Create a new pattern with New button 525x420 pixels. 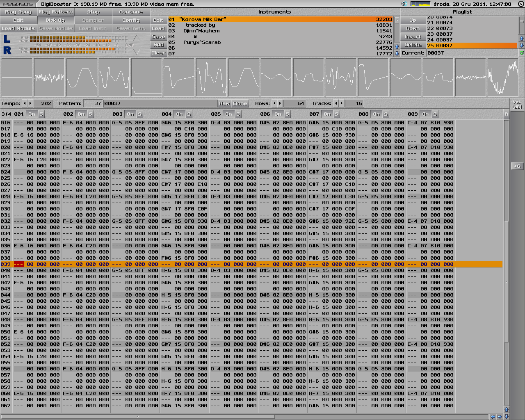click(224, 103)
